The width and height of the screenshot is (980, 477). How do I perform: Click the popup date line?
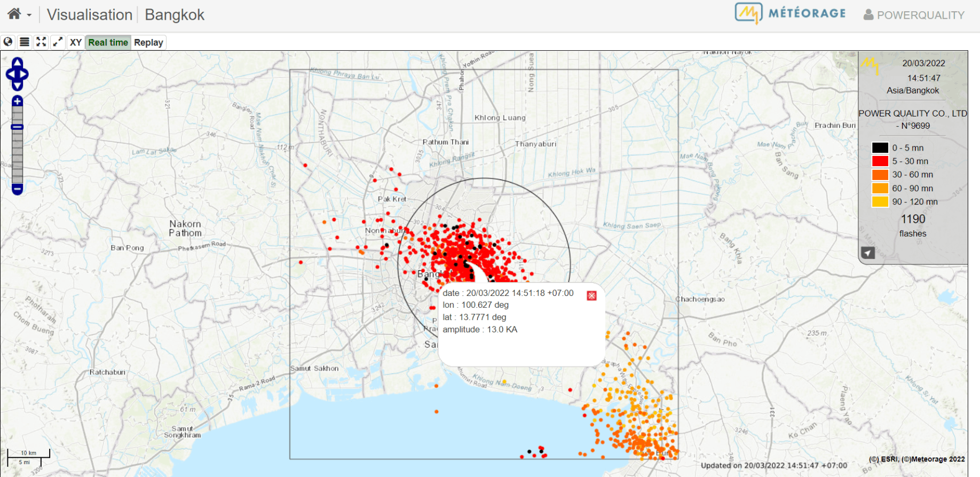[508, 293]
